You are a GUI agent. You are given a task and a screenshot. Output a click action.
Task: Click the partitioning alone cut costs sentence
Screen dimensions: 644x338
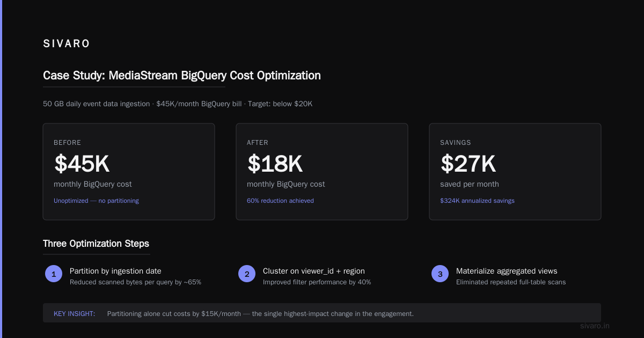pos(260,313)
